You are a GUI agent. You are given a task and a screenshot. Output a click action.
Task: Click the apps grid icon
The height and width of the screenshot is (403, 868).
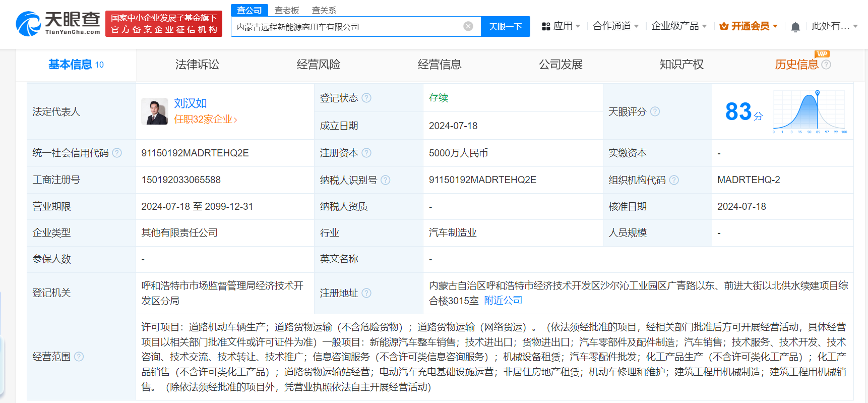point(546,26)
